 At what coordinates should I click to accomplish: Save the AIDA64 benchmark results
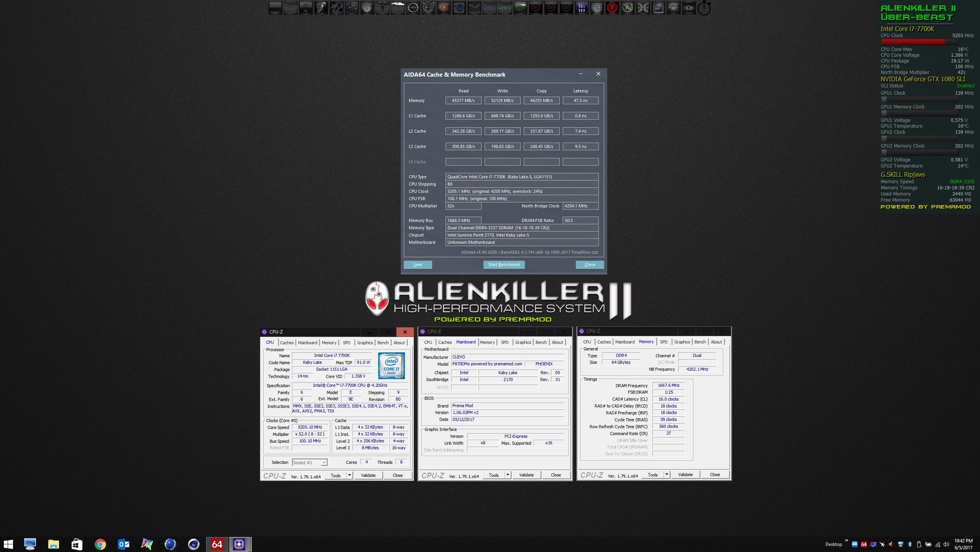[x=418, y=264]
